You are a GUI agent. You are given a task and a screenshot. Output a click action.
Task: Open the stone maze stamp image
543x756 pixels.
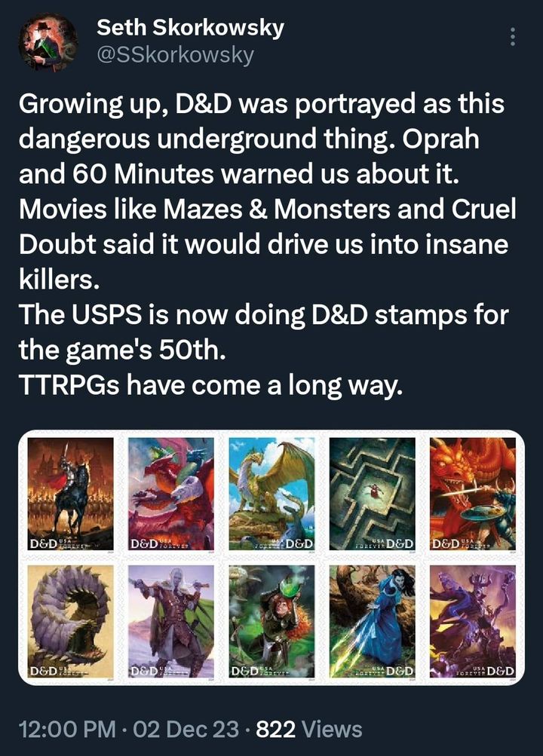tap(372, 494)
